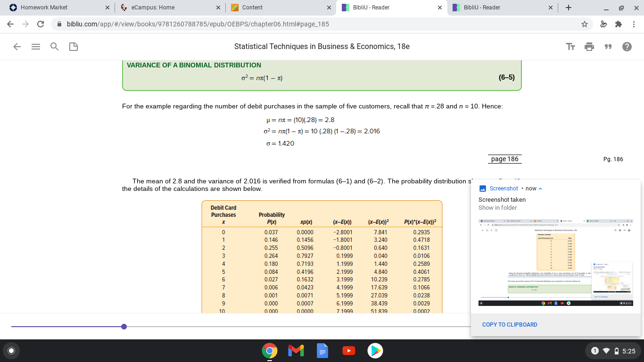Click the Pg. 186 label

613,159
